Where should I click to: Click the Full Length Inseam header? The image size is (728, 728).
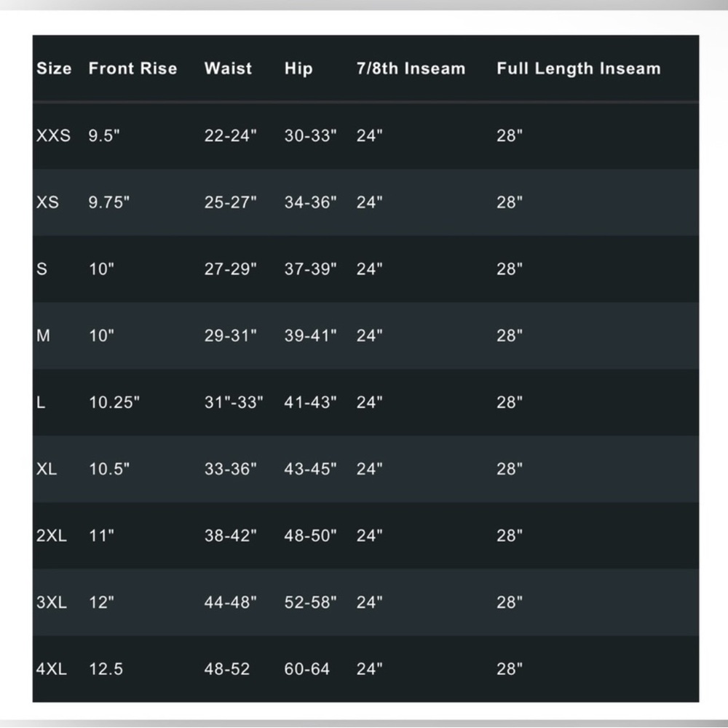coord(579,68)
